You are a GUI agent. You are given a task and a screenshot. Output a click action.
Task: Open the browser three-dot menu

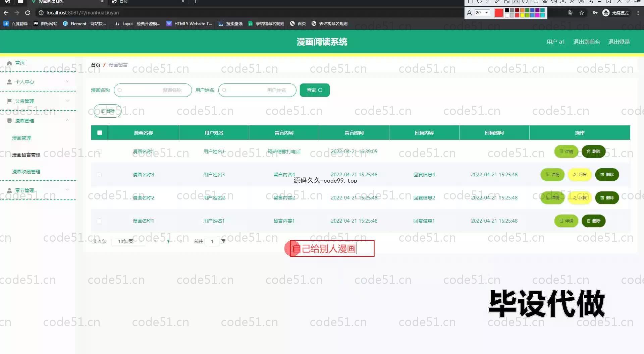click(x=638, y=13)
